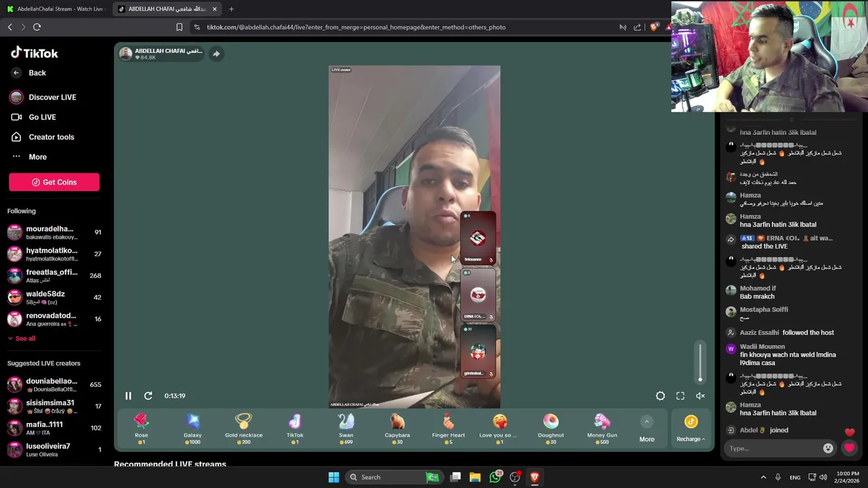The image size is (868, 488).
Task: Open the chat emoji picker
Action: click(x=828, y=448)
